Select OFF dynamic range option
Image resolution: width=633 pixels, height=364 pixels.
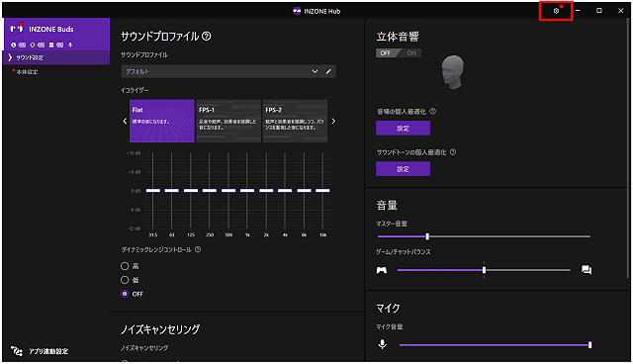[125, 294]
